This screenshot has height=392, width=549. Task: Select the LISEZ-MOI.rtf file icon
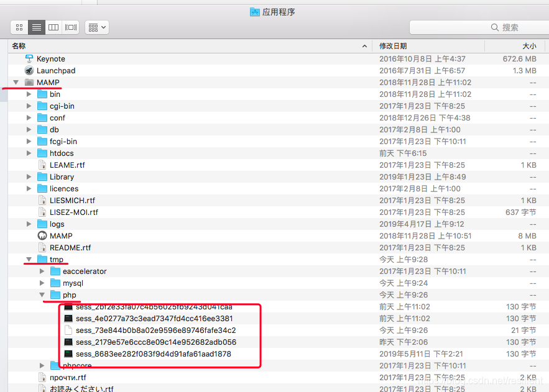click(42, 212)
